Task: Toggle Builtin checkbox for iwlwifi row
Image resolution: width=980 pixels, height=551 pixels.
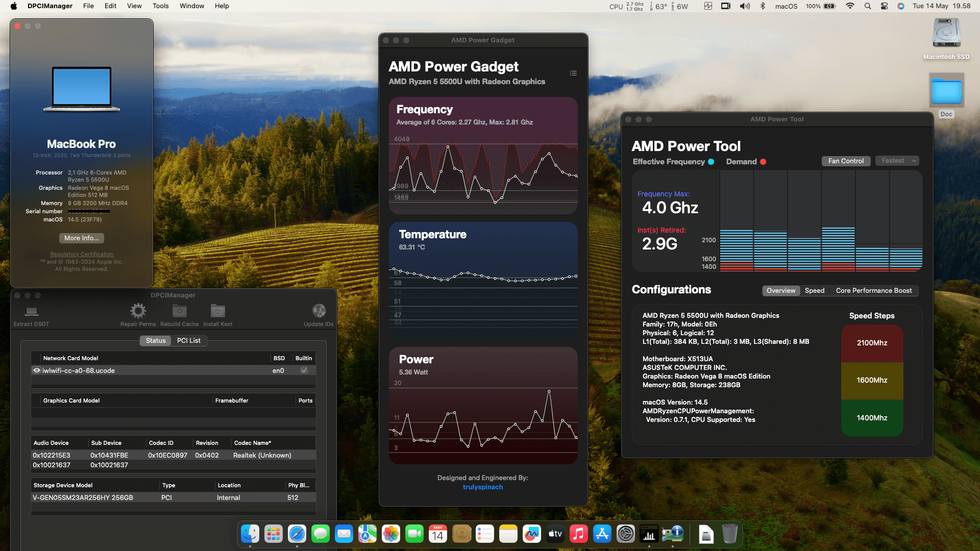Action: point(304,370)
